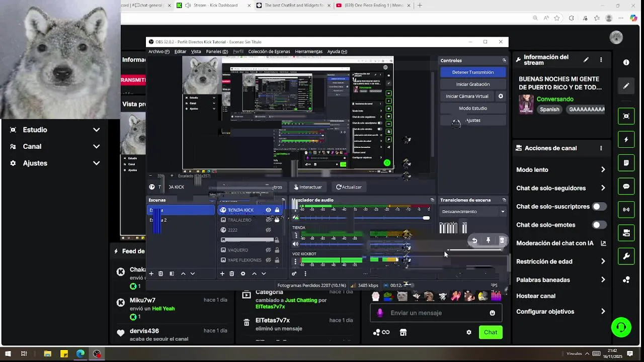Viewport: 644px width, 362px height.
Task: Open source properties gear icon
Action: [x=243, y=274]
